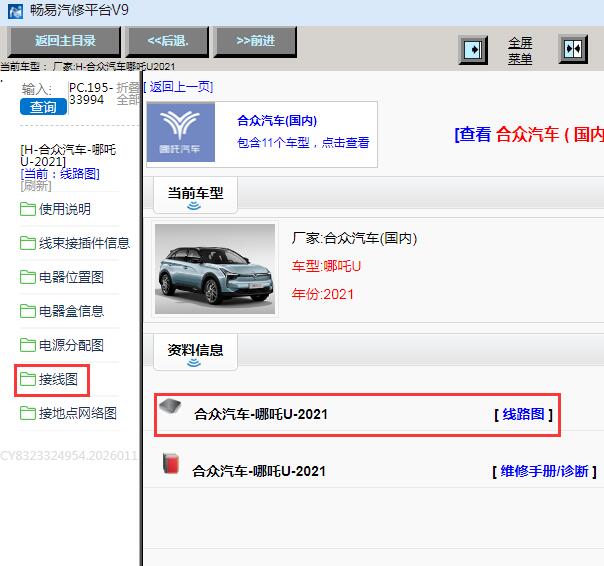This screenshot has width=604, height=566.
Task: Open the 使用说明 folder icon
Action: pos(28,209)
